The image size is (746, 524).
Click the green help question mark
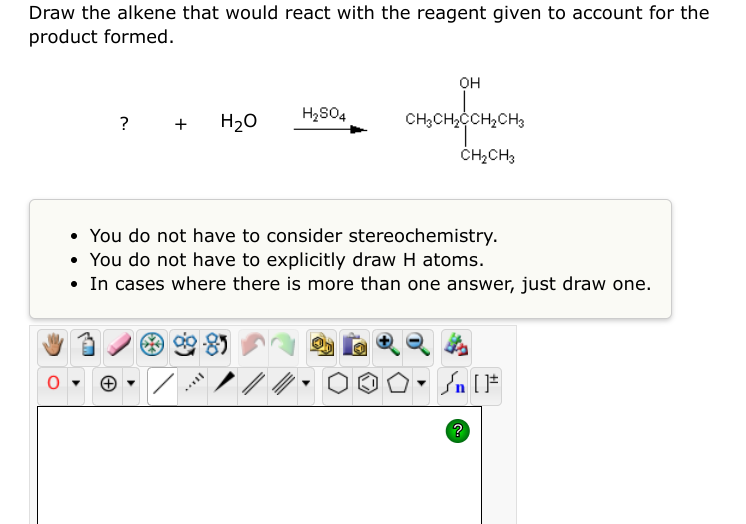(x=458, y=431)
